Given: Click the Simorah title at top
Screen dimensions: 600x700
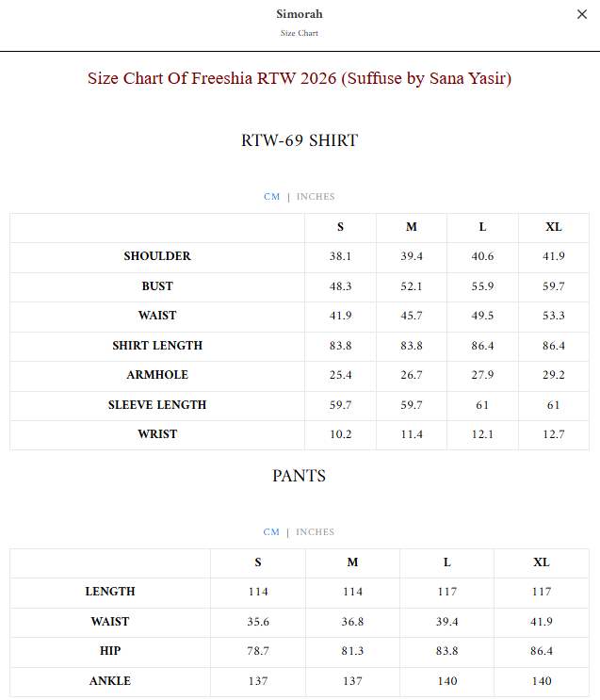Looking at the screenshot, I should pos(300,14).
